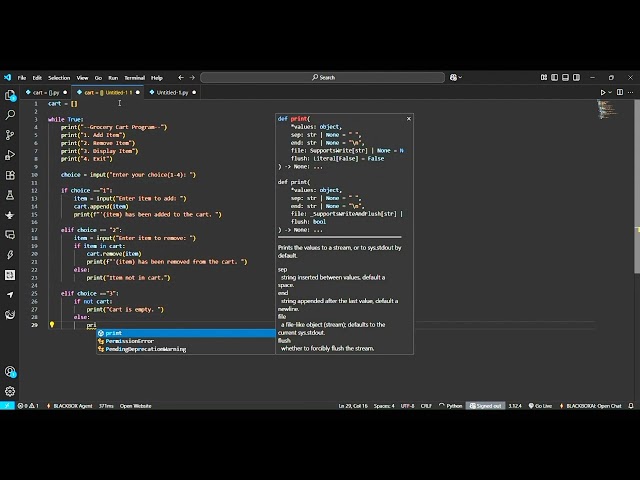Open BLACKBOXAI: Open Chat
Screen dimensions: 640x480
pos(591,406)
